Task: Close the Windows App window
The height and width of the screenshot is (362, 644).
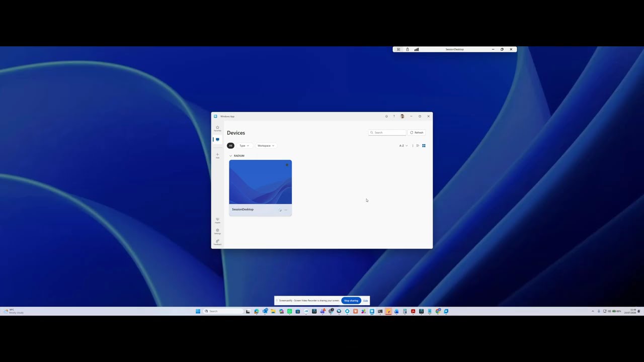Action: pyautogui.click(x=428, y=116)
